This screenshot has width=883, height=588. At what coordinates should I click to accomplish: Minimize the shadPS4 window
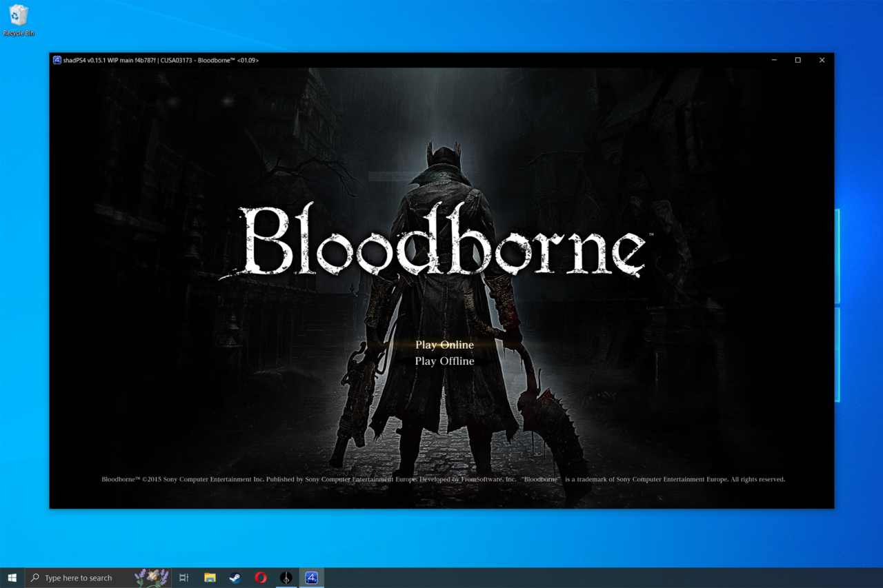click(774, 60)
